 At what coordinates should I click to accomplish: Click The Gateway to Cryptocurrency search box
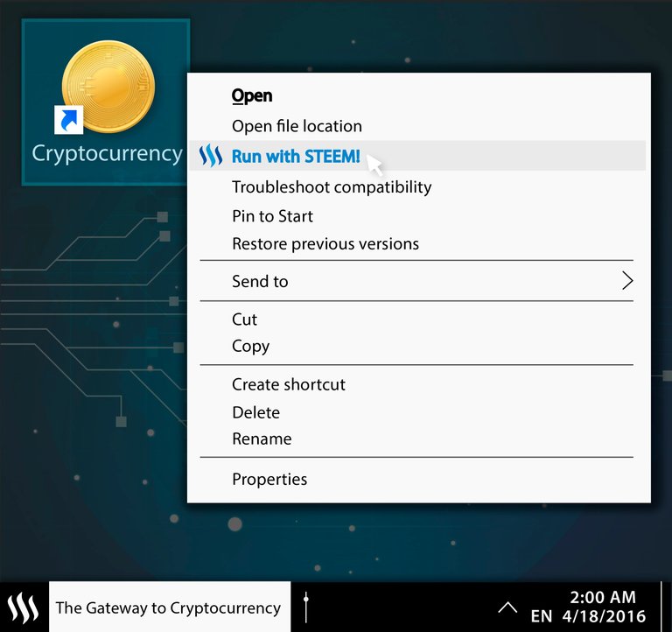click(x=170, y=607)
